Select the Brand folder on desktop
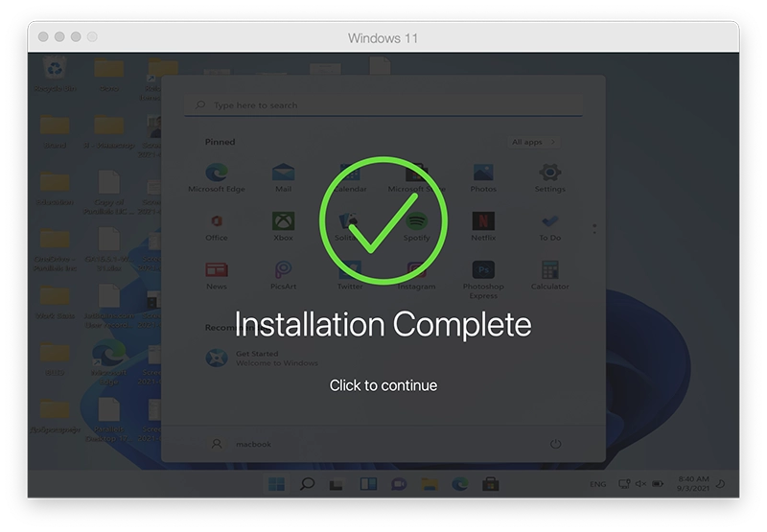Viewport: 767px width, 532px height. (x=55, y=131)
